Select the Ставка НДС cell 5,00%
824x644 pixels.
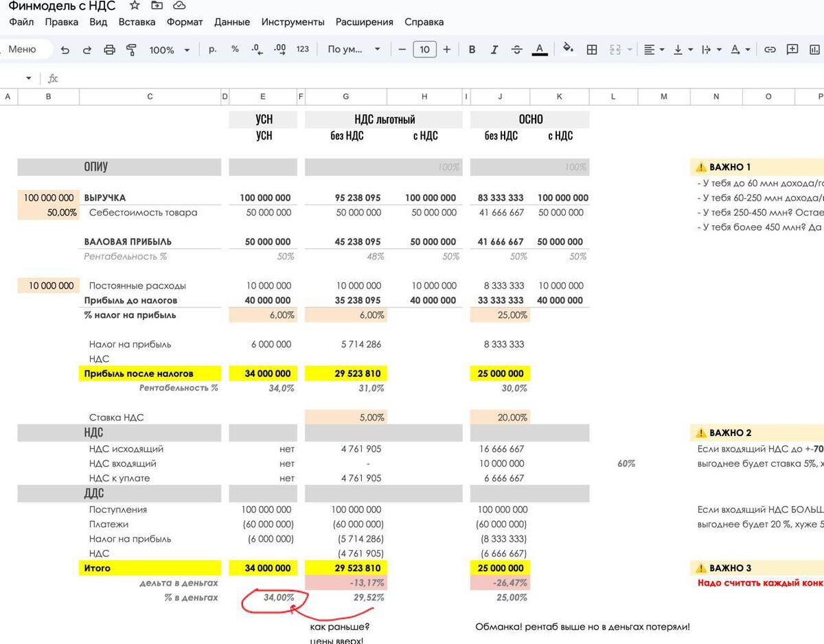click(345, 417)
